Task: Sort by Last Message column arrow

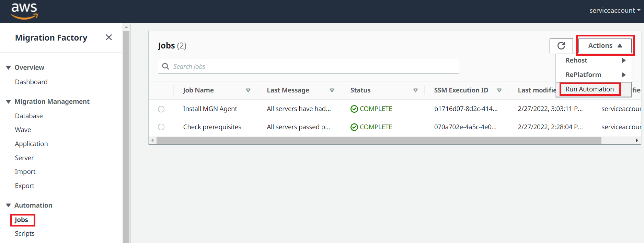Action: pos(332,90)
